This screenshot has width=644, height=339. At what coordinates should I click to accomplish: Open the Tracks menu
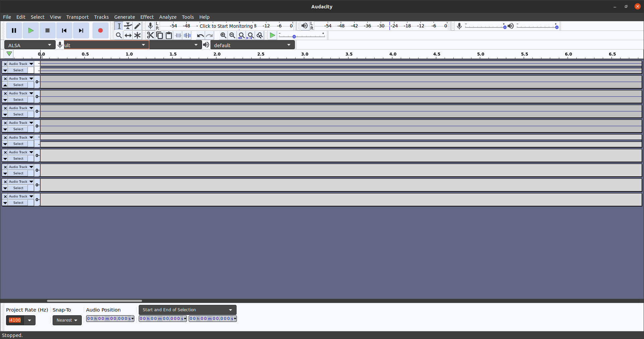click(101, 17)
